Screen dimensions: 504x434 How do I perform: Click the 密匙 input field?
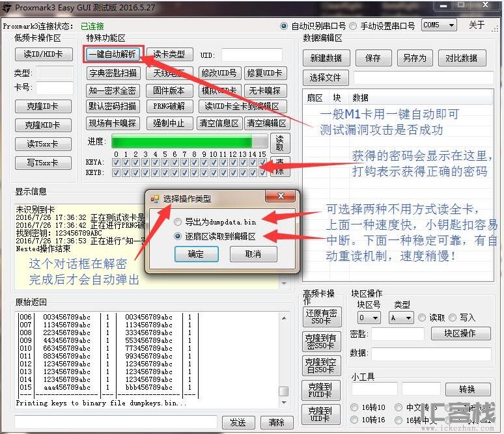(398, 334)
